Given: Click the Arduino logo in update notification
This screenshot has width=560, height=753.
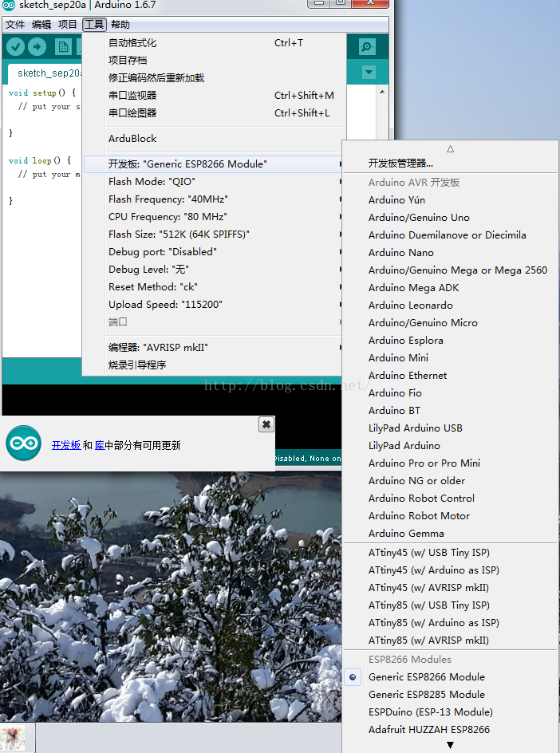Looking at the screenshot, I should click(x=24, y=444).
